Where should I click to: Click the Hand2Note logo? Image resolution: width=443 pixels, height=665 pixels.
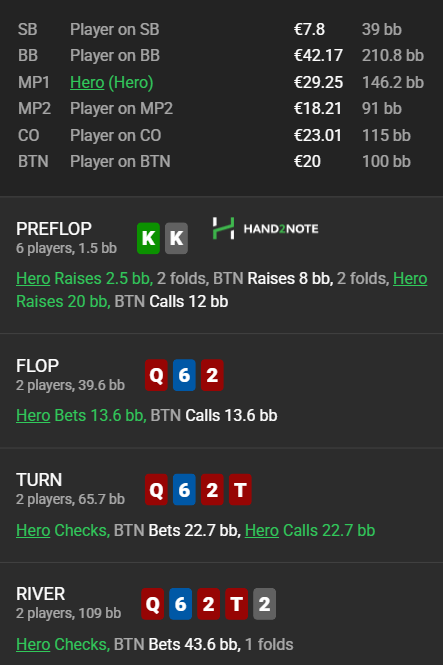coord(265,229)
